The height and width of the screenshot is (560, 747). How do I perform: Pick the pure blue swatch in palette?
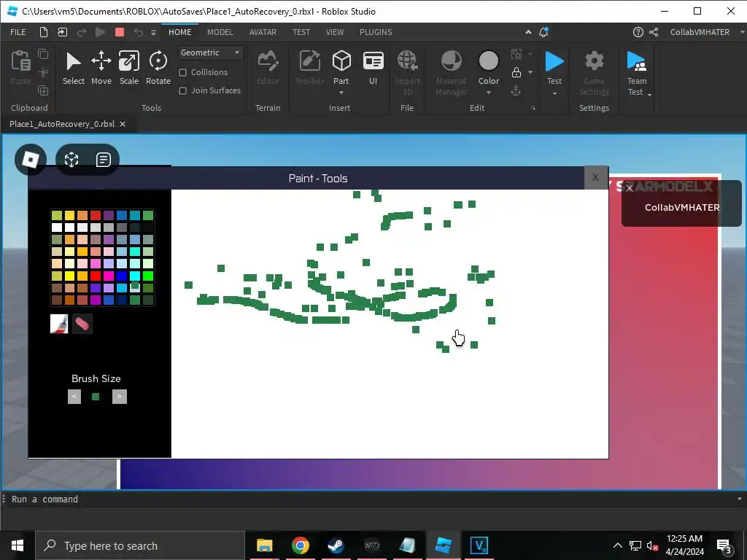click(122, 276)
